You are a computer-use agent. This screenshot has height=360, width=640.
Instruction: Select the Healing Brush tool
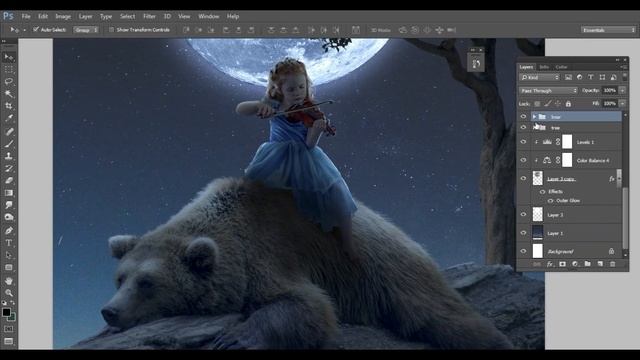click(x=9, y=131)
